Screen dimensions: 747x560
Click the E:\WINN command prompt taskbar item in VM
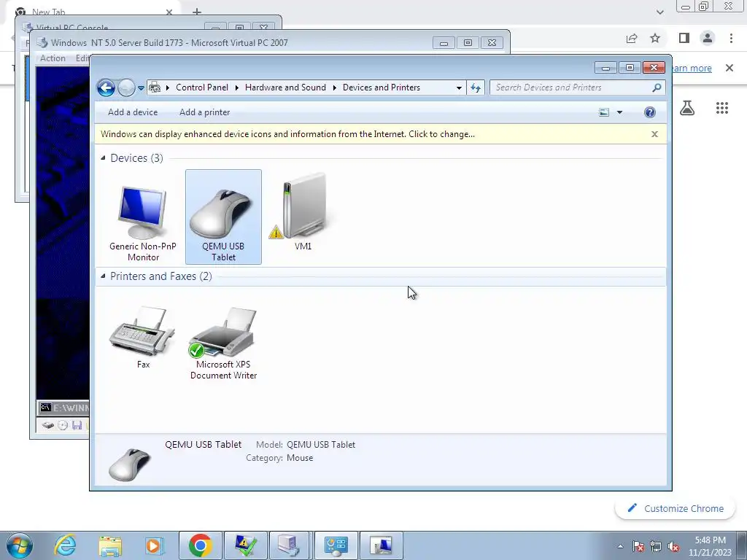(x=64, y=408)
